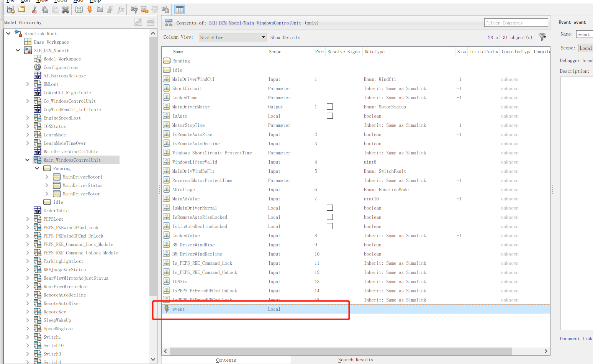
Task: Click the state icon beside Running row
Action: point(167,61)
